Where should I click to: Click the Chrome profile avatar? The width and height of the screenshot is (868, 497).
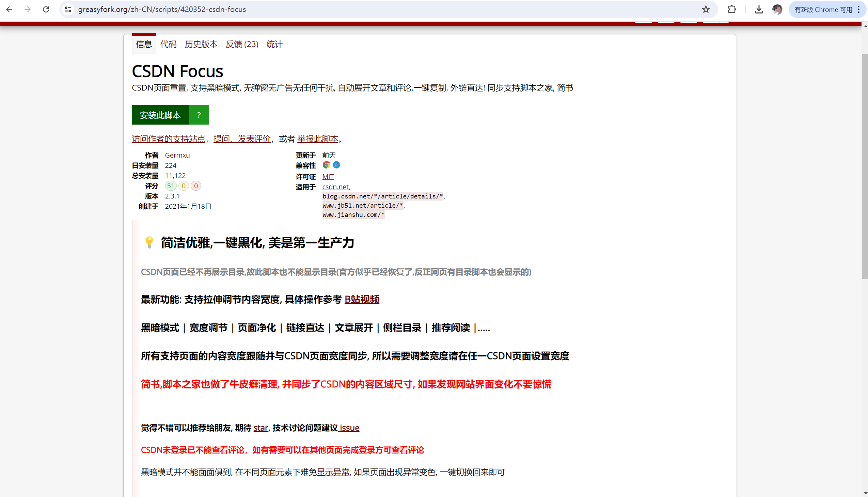[777, 9]
